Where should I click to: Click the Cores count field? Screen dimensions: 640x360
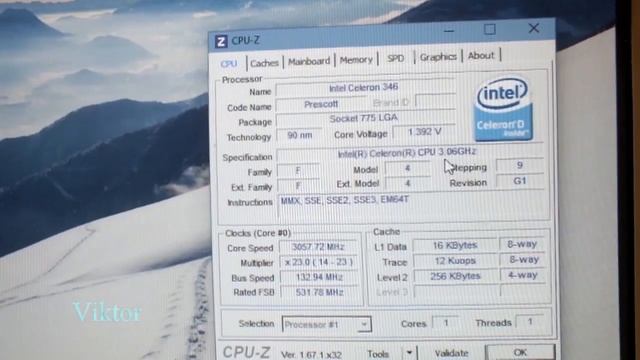tap(445, 323)
